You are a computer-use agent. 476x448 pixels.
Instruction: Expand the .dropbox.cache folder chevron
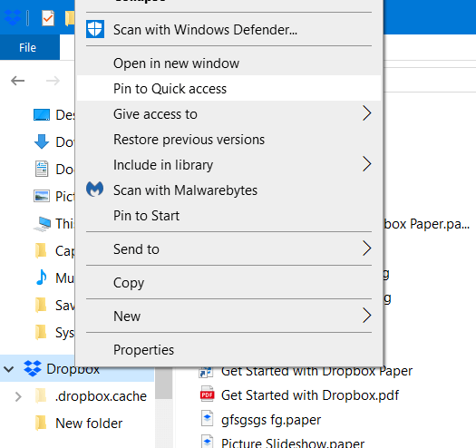tap(18, 396)
